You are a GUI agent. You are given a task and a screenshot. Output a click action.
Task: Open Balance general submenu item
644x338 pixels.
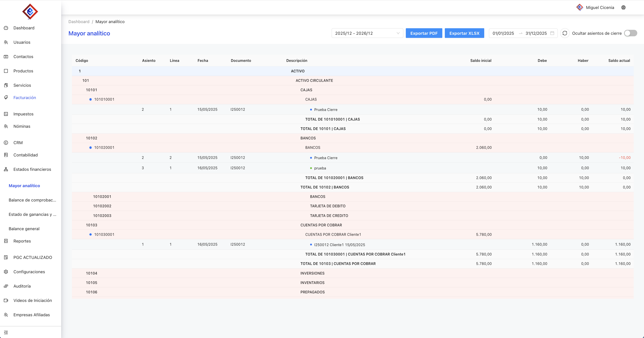tap(24, 229)
